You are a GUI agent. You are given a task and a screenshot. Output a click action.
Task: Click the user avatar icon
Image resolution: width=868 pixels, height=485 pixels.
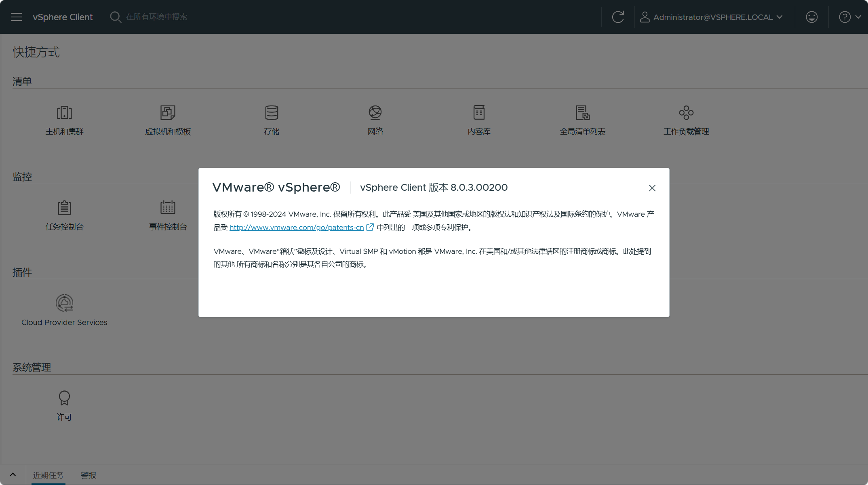pyautogui.click(x=645, y=17)
